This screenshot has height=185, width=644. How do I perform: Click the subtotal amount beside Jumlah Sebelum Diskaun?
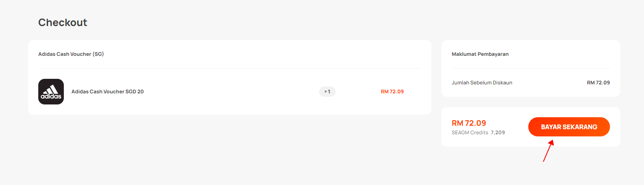(598, 83)
